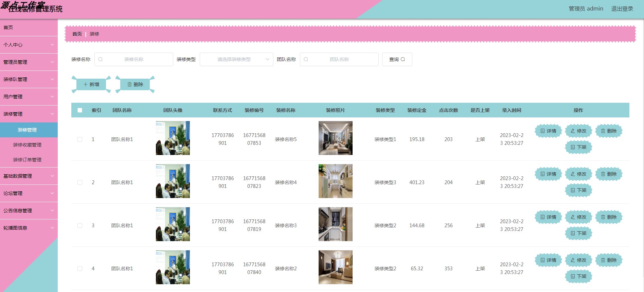Select 装修收藏管理 submenu item

[x=29, y=145]
